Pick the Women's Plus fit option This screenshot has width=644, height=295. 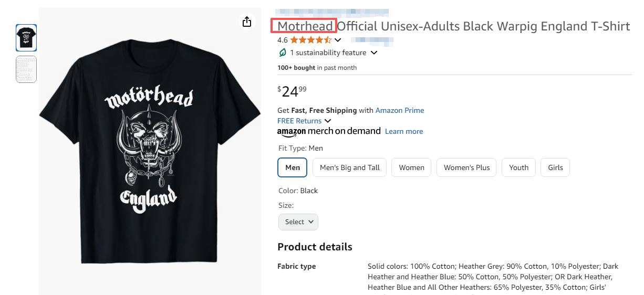click(x=466, y=167)
